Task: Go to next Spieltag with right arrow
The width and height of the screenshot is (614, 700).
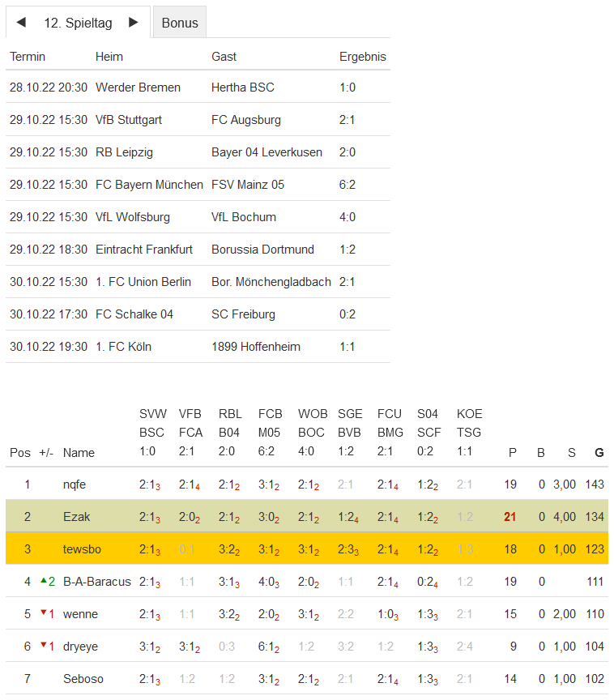Action: click(134, 23)
